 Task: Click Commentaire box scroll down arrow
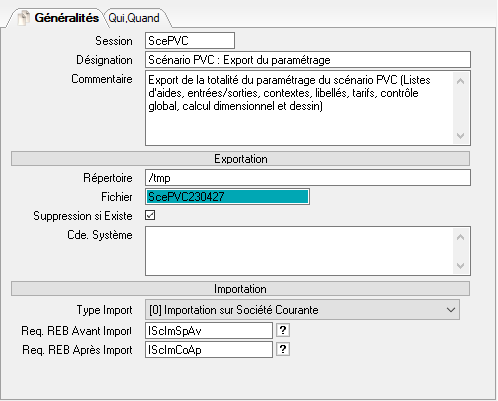point(461,136)
